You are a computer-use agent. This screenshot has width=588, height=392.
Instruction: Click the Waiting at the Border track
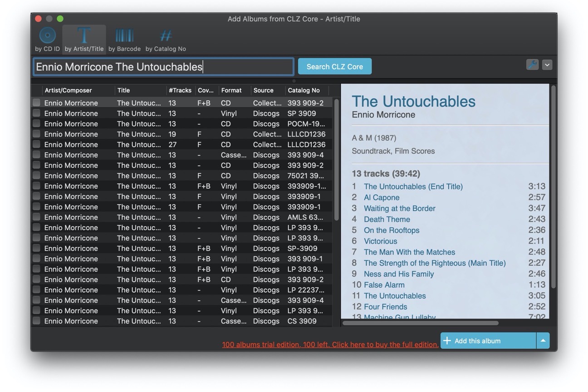(399, 208)
